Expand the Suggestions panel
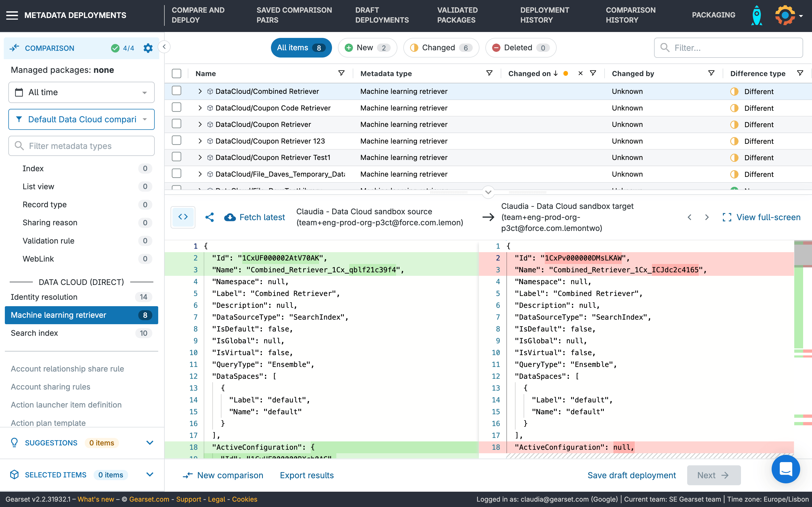The width and height of the screenshot is (812, 507). [150, 443]
